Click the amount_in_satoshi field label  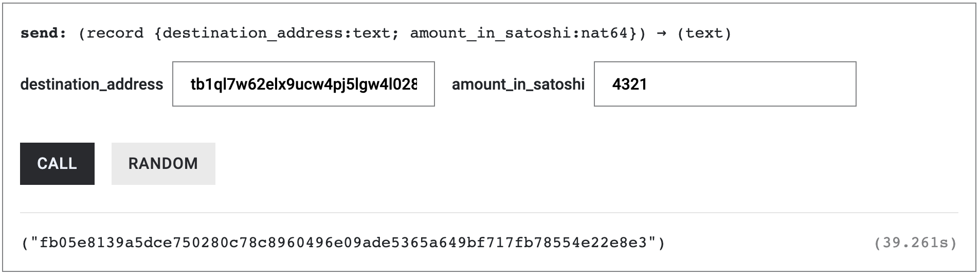tap(518, 84)
